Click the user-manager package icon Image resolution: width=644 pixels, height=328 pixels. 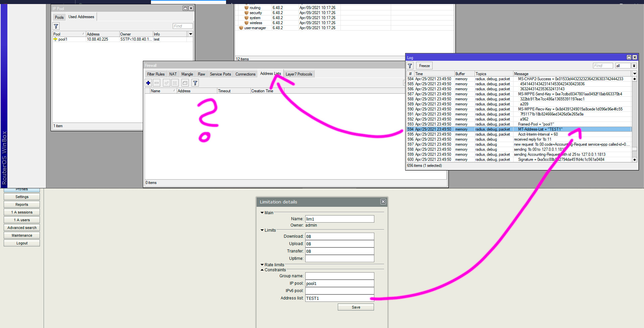click(x=241, y=28)
